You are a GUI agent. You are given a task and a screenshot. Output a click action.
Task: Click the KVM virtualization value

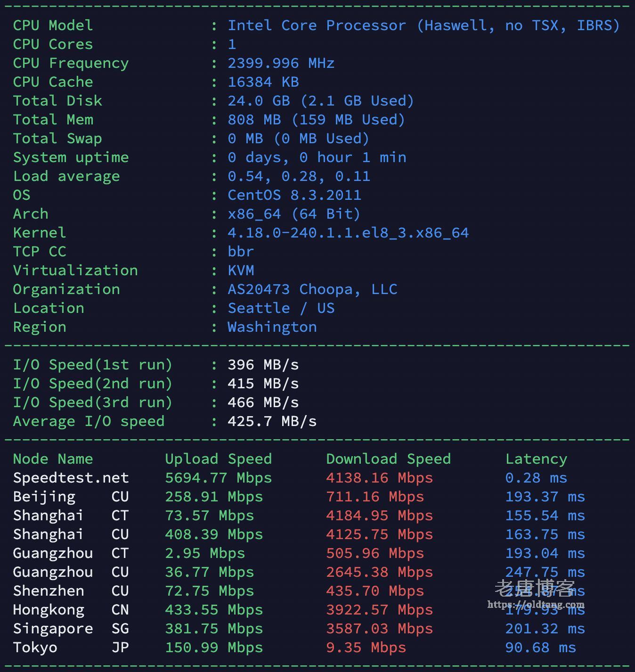(241, 270)
